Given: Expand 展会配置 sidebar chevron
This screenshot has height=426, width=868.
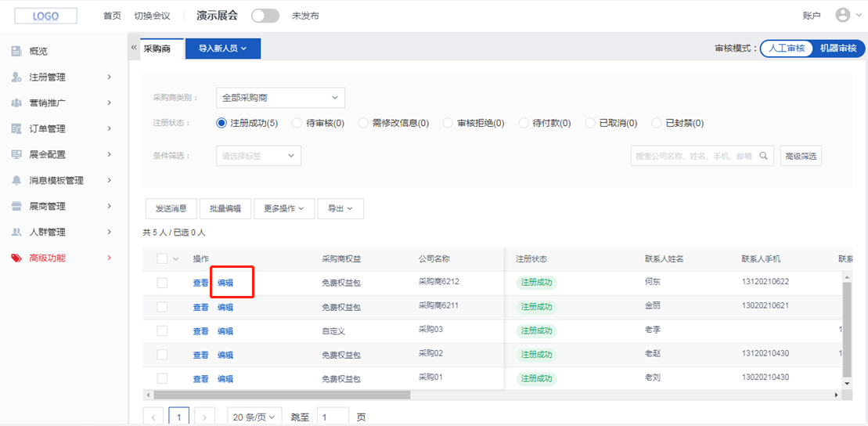Looking at the screenshot, I should click(109, 154).
